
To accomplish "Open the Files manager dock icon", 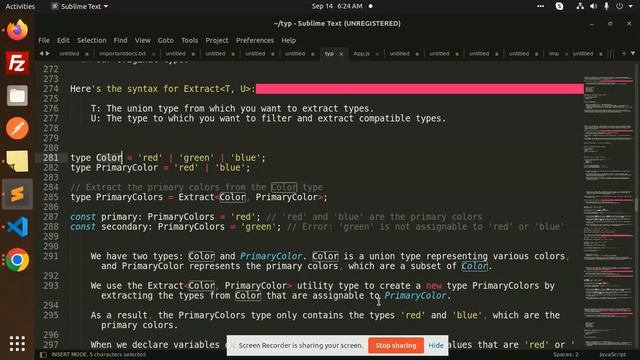I will point(17,96).
